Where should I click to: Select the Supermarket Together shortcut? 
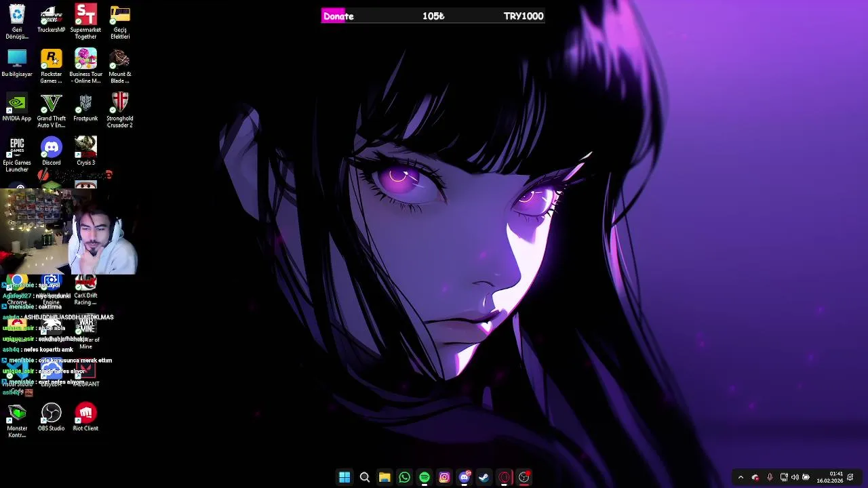coord(85,22)
